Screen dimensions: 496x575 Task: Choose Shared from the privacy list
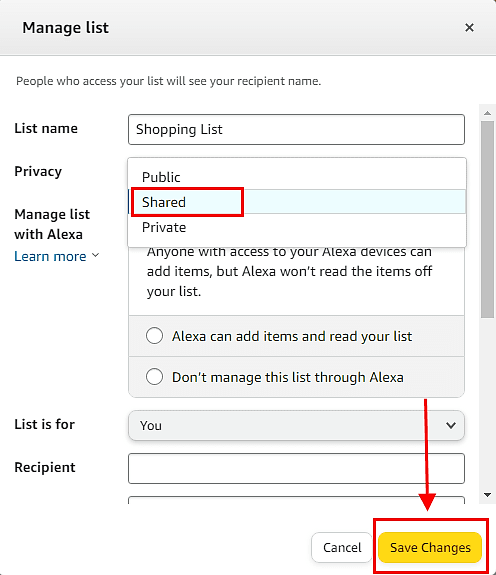(297, 202)
